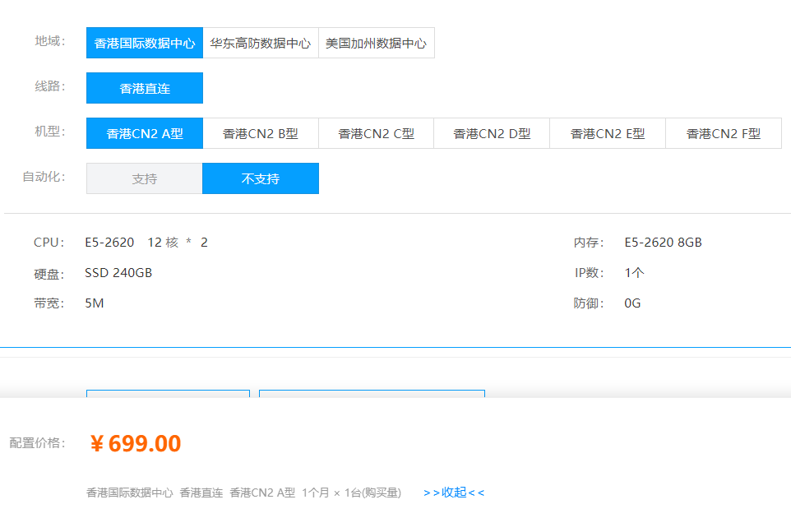Screen dimensions: 791x532
Task: Collapse details via >>收起<< link
Action: 454,493
